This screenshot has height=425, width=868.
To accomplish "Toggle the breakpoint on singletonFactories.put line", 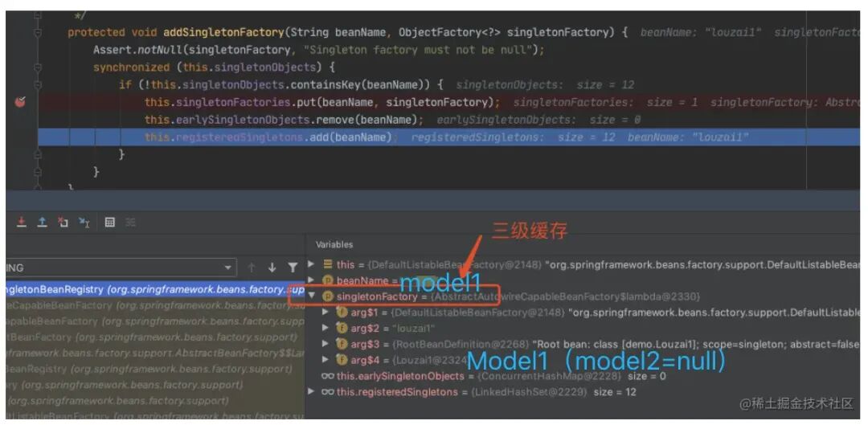I will tap(20, 102).
